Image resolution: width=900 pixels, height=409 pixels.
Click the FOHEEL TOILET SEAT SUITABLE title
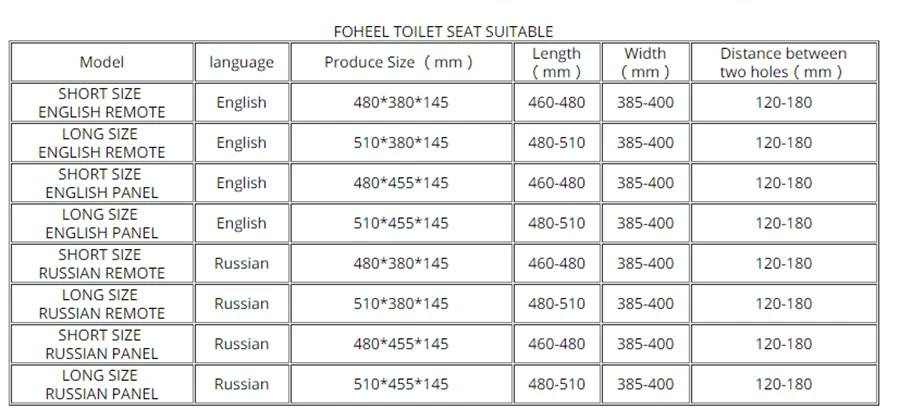point(443,32)
